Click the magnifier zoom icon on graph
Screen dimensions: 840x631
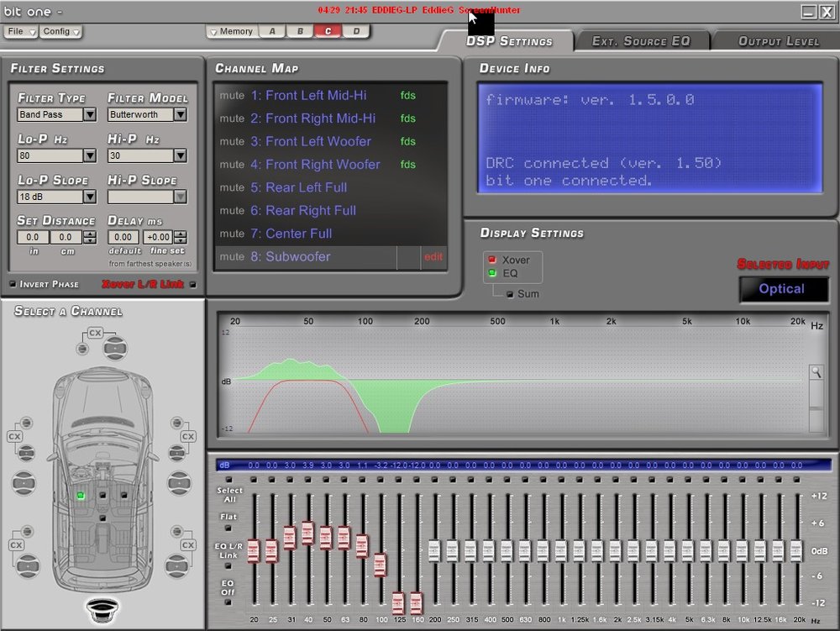[816, 371]
